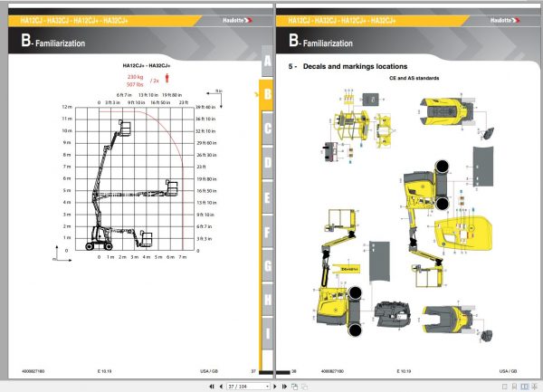Click the next view icon in the bottom toolbar
This screenshot has width=543, height=392.
coord(304,386)
